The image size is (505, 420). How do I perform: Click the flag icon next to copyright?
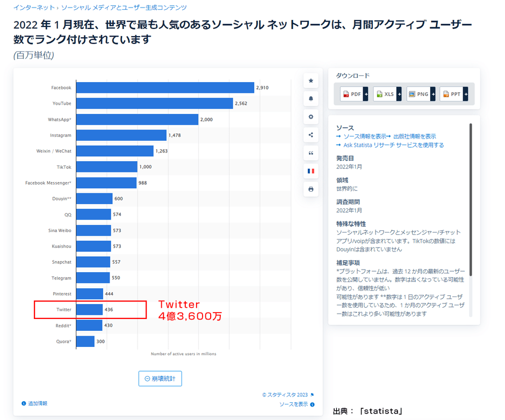pos(312,394)
